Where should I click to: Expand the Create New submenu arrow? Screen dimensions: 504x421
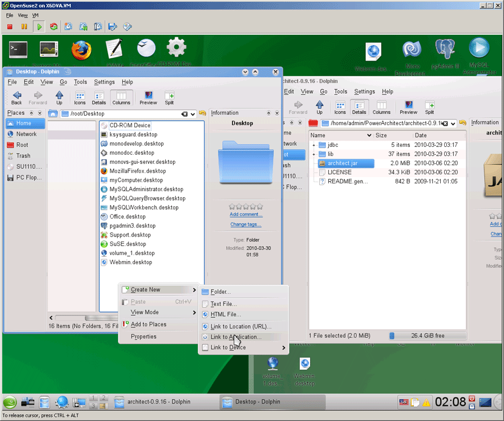click(194, 290)
